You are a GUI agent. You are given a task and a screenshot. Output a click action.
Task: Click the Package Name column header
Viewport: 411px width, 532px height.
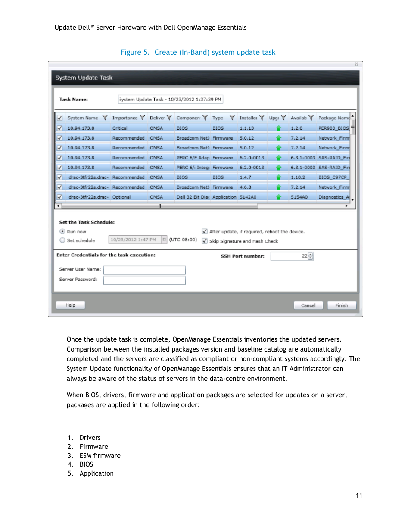click(333, 118)
